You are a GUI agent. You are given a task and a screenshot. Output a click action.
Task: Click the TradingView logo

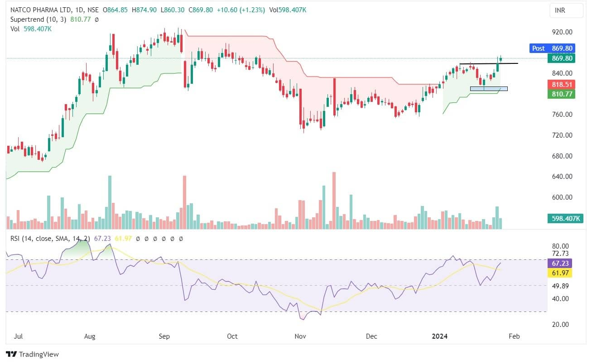point(32,354)
